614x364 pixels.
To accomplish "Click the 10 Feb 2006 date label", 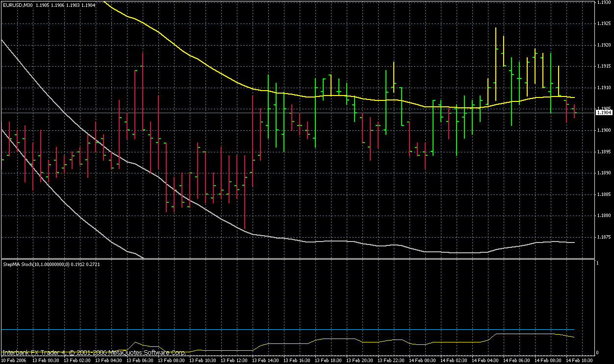I will (14, 360).
